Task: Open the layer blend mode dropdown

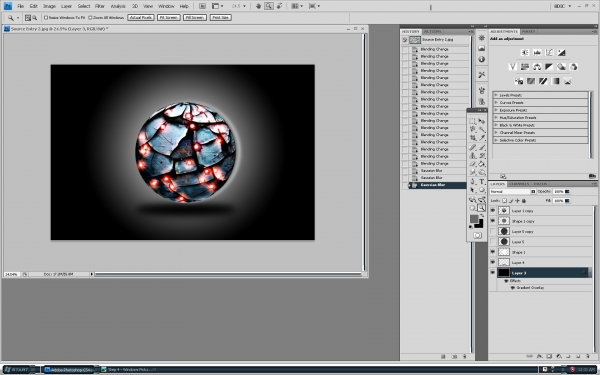Action: 513,191
